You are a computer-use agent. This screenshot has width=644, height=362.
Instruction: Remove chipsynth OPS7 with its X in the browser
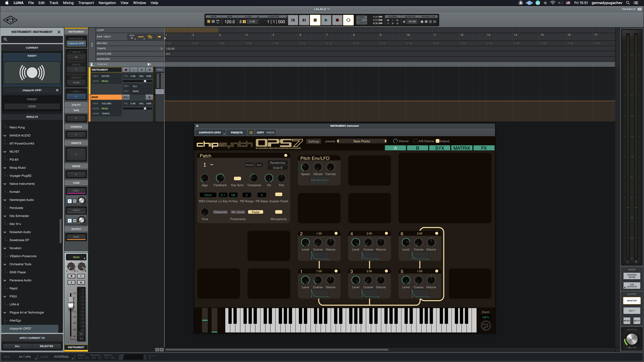57,90
